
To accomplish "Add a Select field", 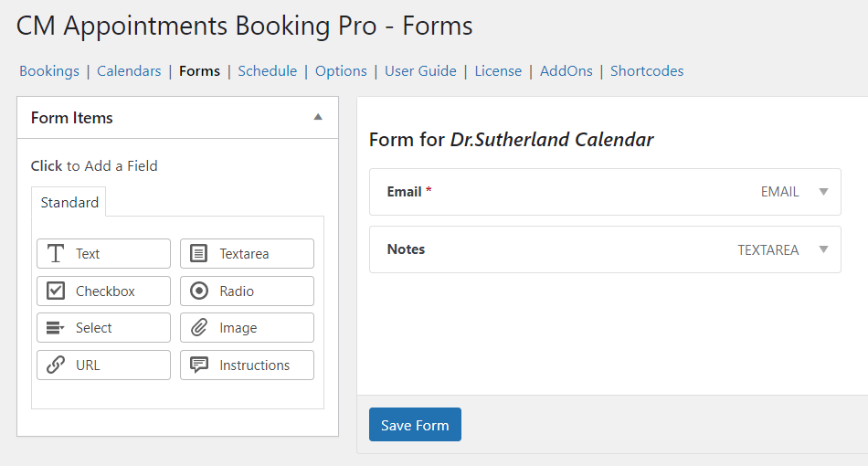I will point(103,328).
